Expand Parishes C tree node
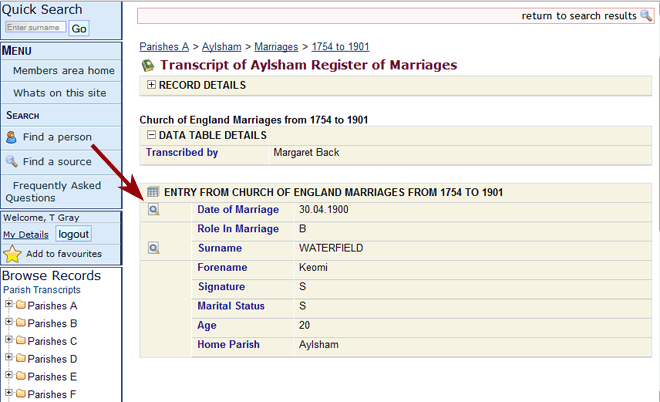The image size is (660, 402). click(x=8, y=339)
